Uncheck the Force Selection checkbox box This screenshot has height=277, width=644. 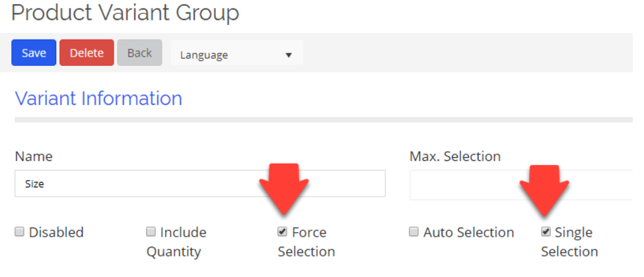click(x=283, y=231)
